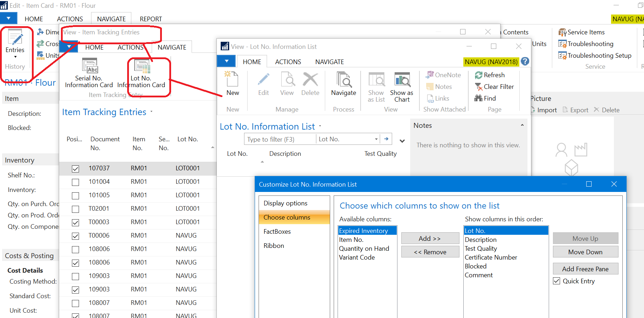Refresh the Lot No. Information List
Image resolution: width=644 pixels, height=318 pixels.
[490, 75]
